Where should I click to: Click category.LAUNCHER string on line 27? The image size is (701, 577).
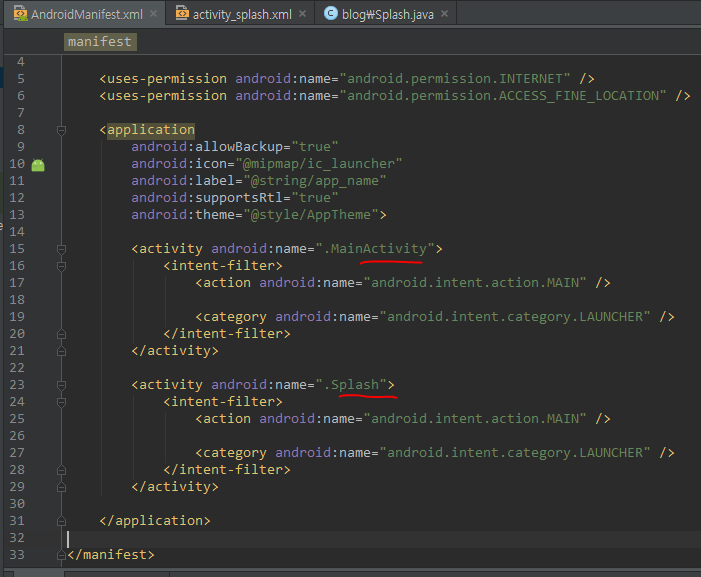(x=515, y=452)
